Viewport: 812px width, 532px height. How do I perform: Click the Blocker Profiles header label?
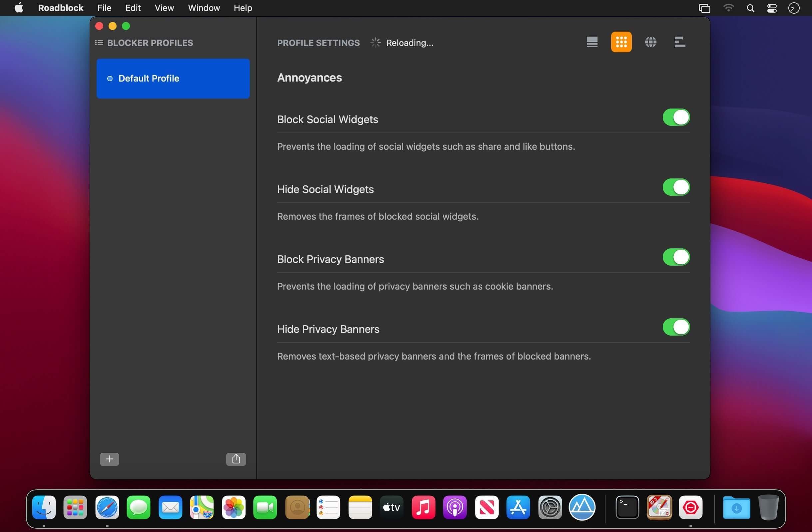click(150, 43)
